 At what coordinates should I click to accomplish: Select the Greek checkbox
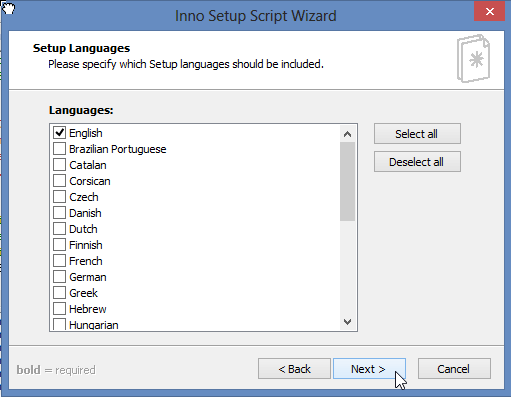coord(59,293)
